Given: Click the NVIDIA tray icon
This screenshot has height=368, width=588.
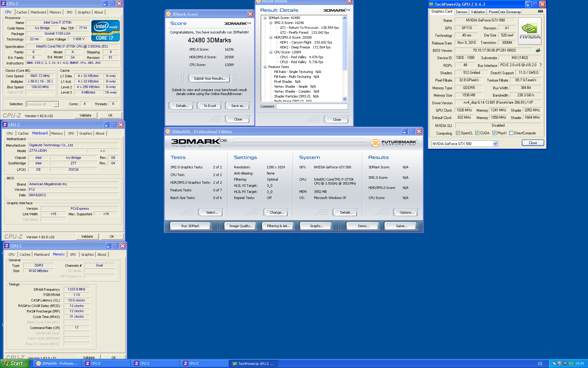Looking at the screenshot, I should tap(571, 363).
